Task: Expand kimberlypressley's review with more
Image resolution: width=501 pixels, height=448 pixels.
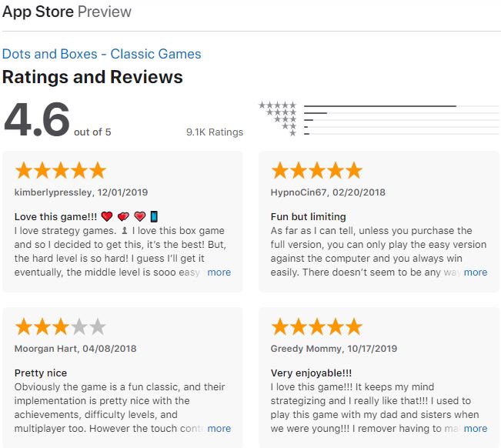Action: click(x=219, y=272)
